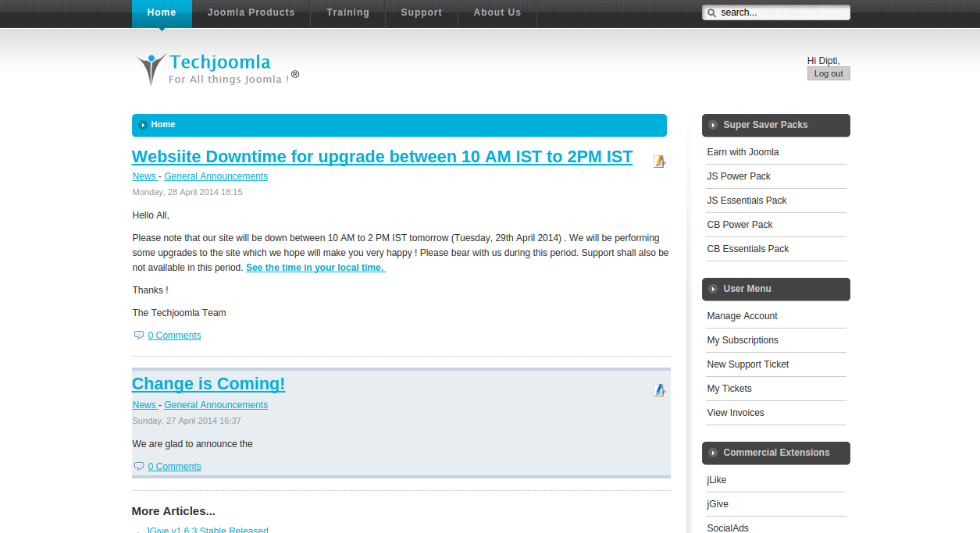Follow the 'See the time in your local time' link

[x=315, y=268]
